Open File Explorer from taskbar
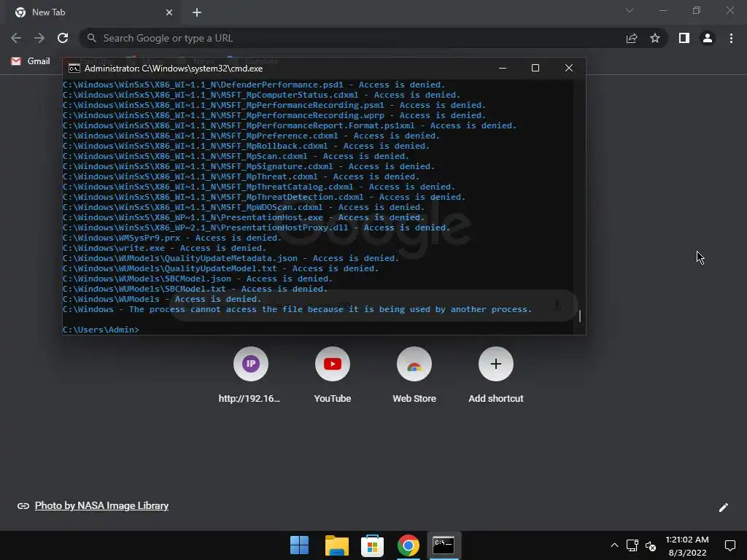Viewport: 747px width, 560px height. pos(337,545)
